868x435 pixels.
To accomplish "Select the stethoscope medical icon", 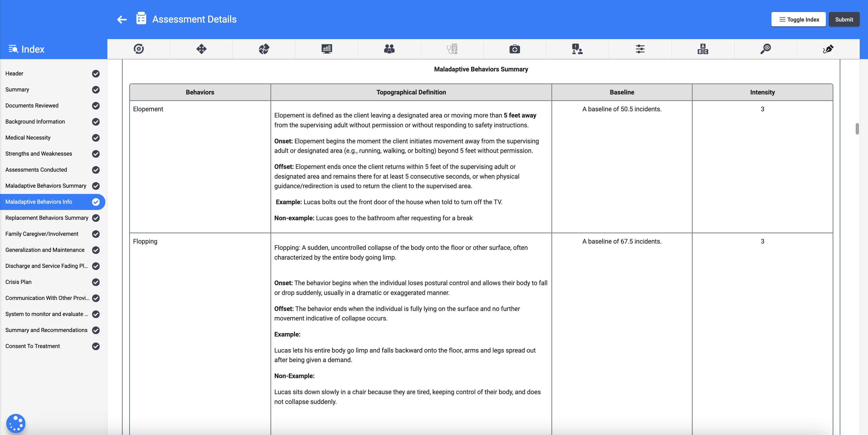I will pos(452,49).
